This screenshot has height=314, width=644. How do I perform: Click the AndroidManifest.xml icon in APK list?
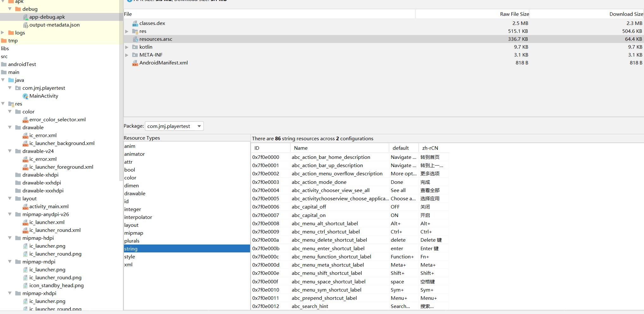(135, 63)
